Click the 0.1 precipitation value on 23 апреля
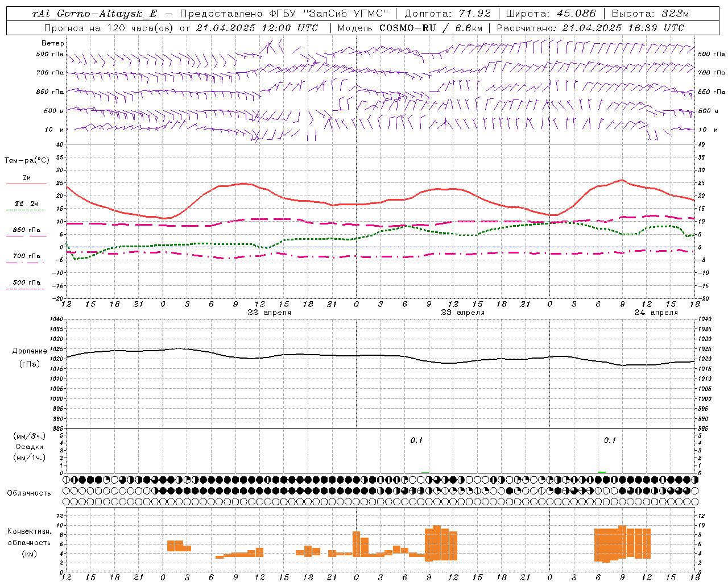 [x=417, y=440]
